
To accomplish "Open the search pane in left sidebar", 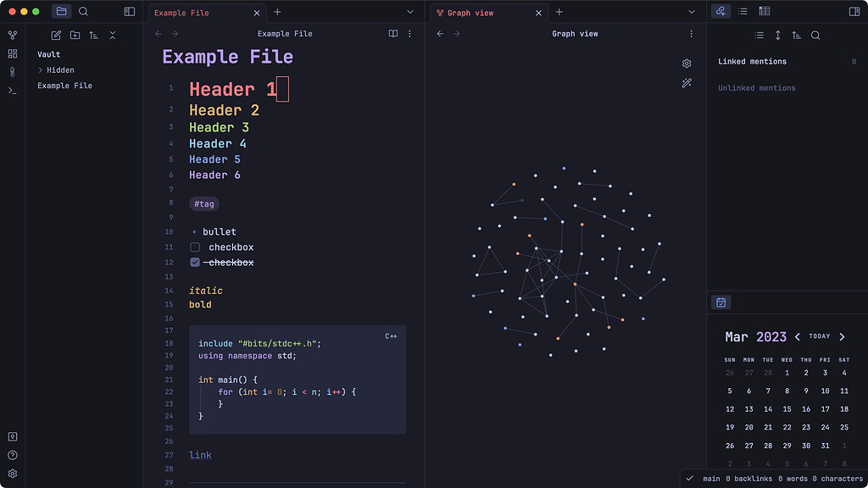I will point(83,12).
